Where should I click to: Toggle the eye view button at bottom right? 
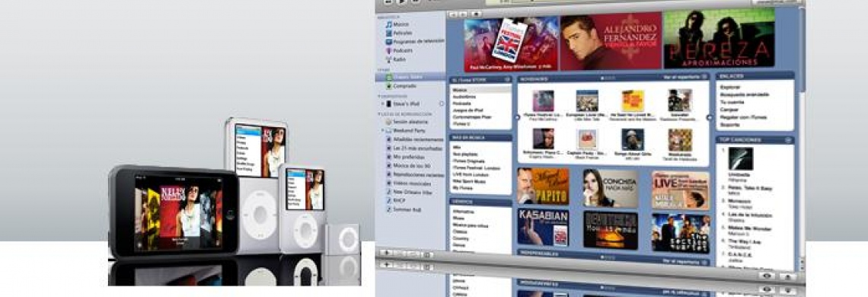(x=767, y=276)
